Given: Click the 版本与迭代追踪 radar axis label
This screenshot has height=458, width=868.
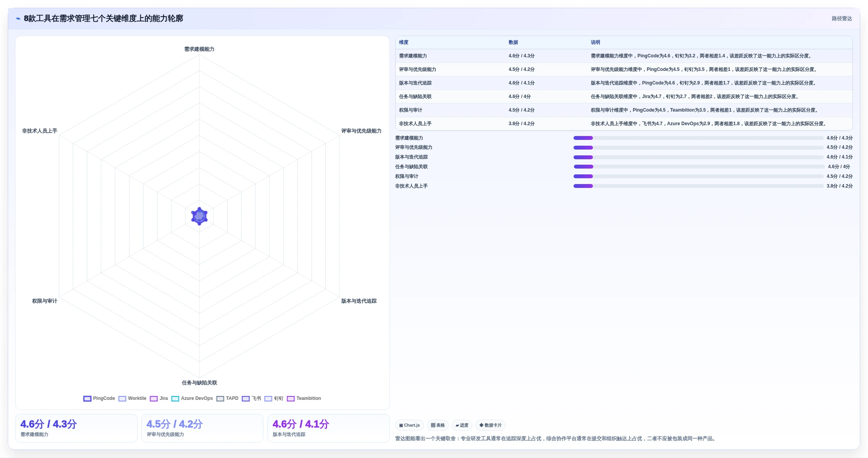Looking at the screenshot, I should (359, 301).
